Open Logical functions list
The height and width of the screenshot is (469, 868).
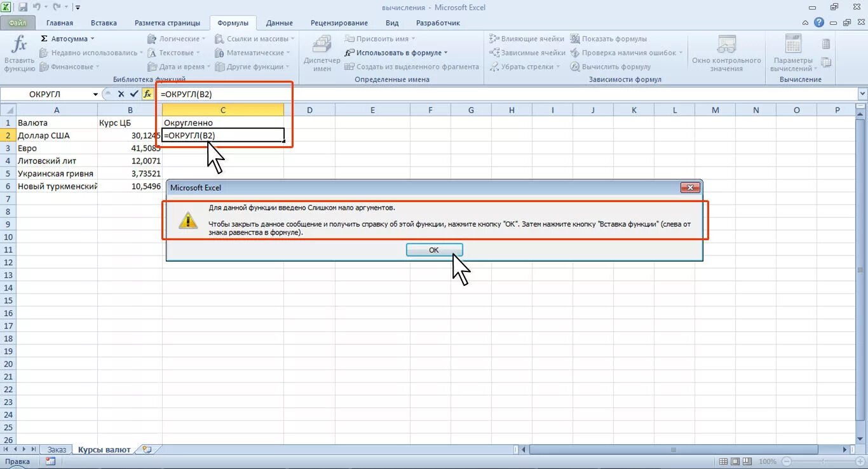(x=177, y=39)
